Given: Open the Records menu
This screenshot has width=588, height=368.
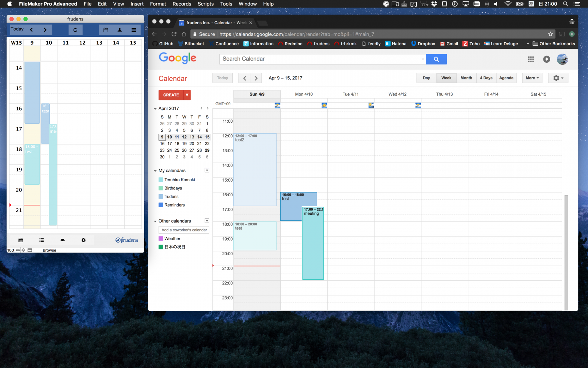Looking at the screenshot, I should (x=182, y=4).
